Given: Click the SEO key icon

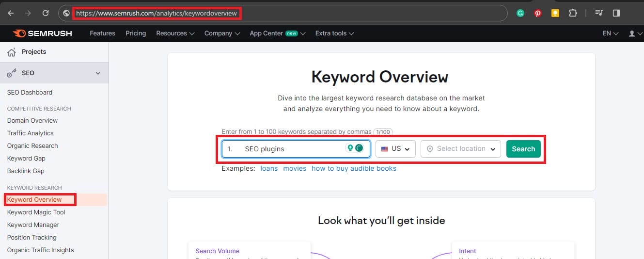Looking at the screenshot, I should pos(12,73).
